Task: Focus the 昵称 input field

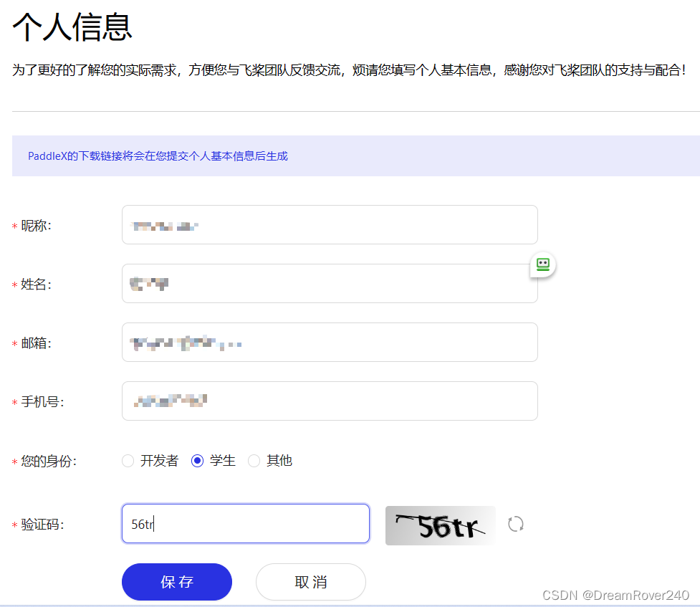Action: point(330,224)
